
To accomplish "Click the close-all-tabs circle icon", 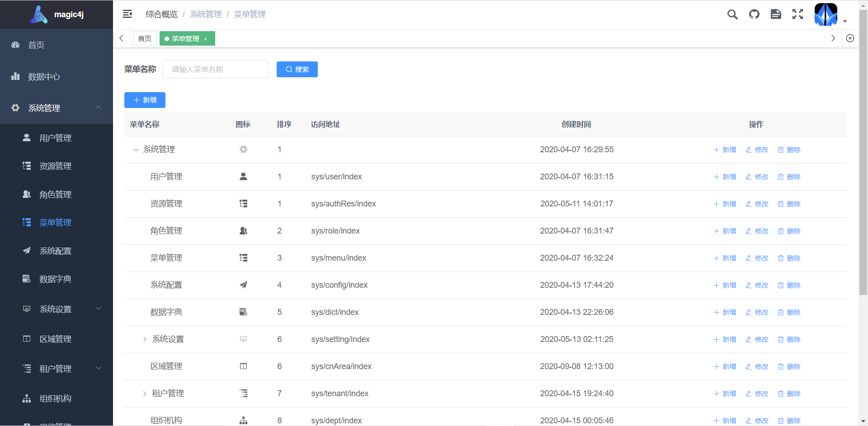I will [850, 38].
